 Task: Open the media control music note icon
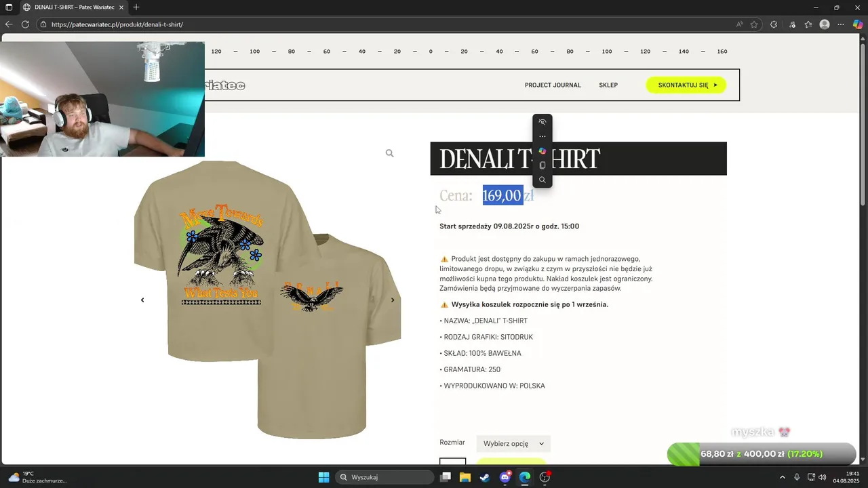click(792, 24)
